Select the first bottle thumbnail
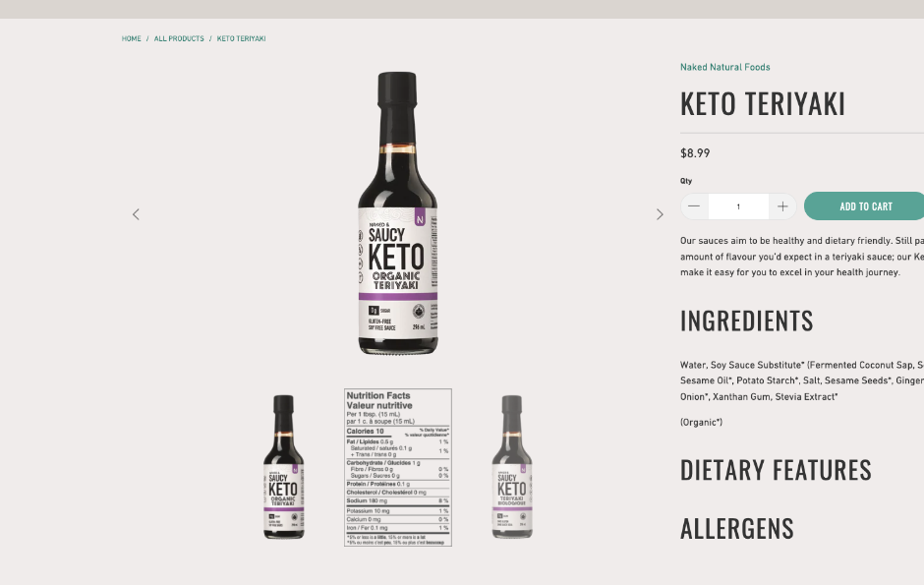The width and height of the screenshot is (924, 585). coord(283,467)
